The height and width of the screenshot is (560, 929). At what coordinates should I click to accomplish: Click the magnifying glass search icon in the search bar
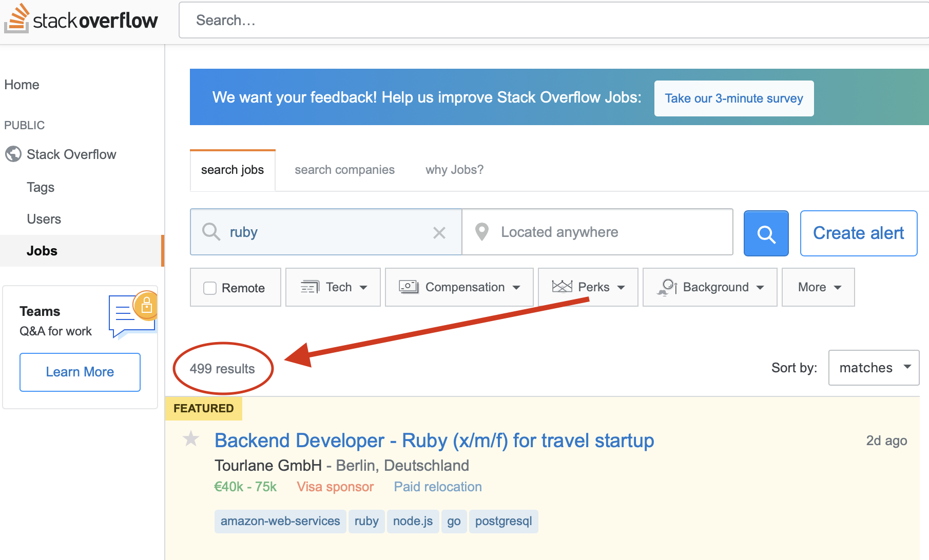click(210, 232)
